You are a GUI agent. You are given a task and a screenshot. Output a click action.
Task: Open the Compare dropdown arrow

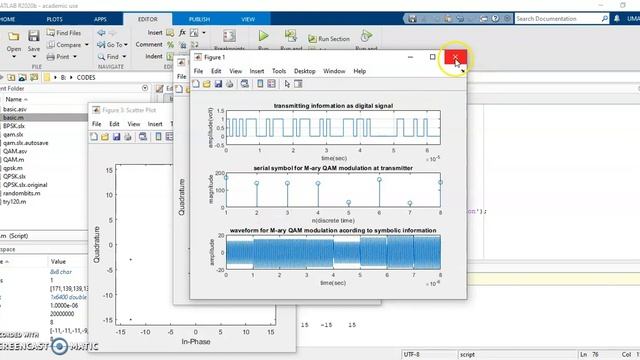87,44
